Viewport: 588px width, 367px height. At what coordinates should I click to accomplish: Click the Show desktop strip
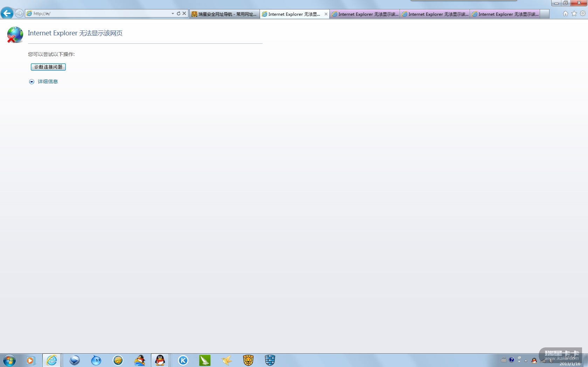tap(586, 360)
